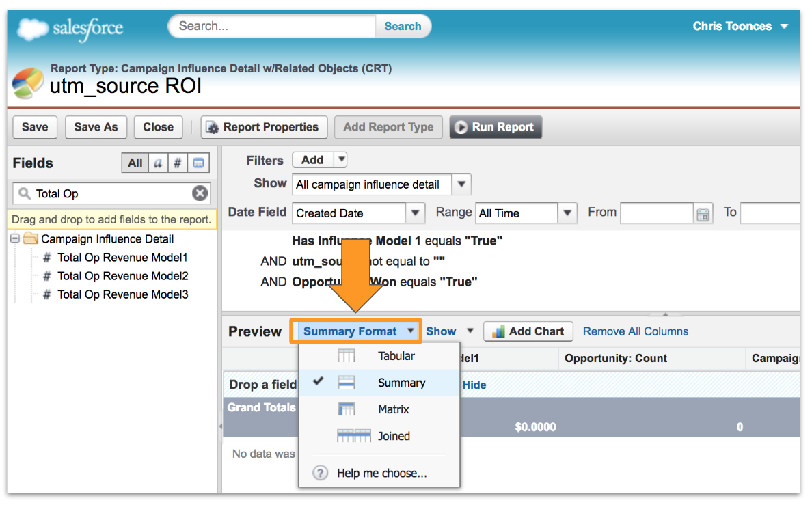
Task: Click the utm_source ROI report pie chart icon
Action: 27,83
